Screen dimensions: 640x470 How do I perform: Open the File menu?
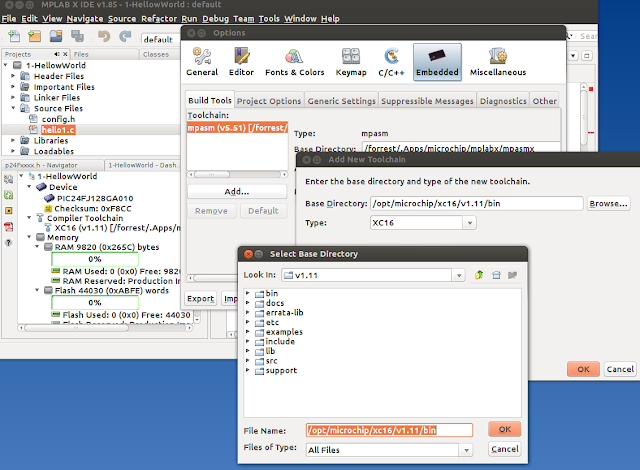[x=9, y=19]
